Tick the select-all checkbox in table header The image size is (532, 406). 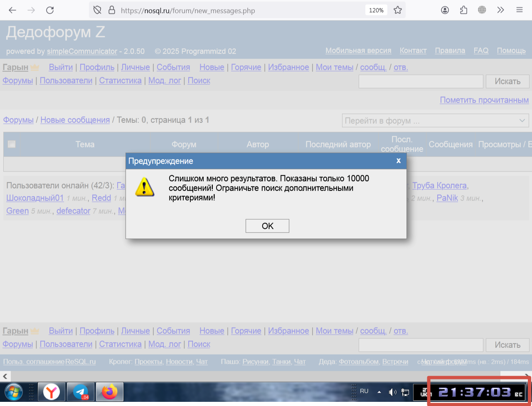(12, 144)
